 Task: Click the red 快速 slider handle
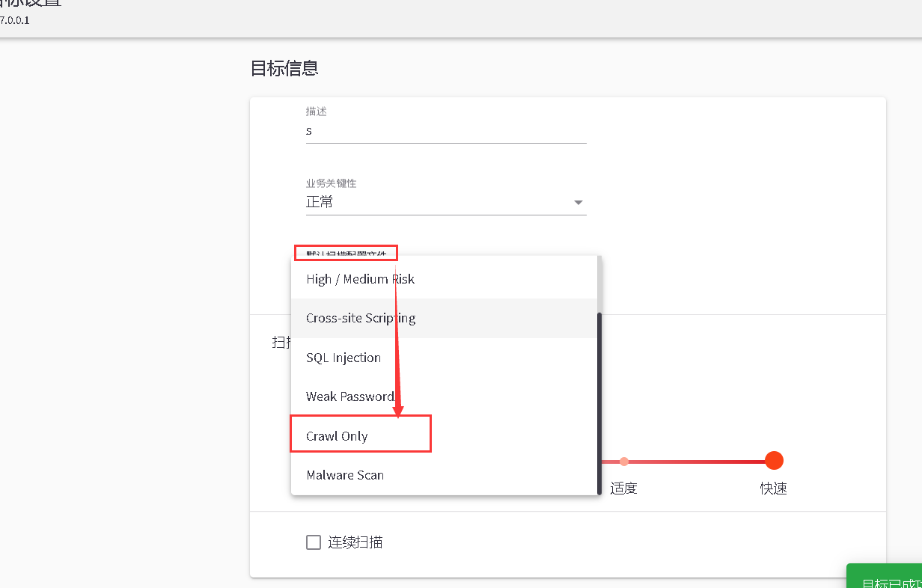[774, 461]
